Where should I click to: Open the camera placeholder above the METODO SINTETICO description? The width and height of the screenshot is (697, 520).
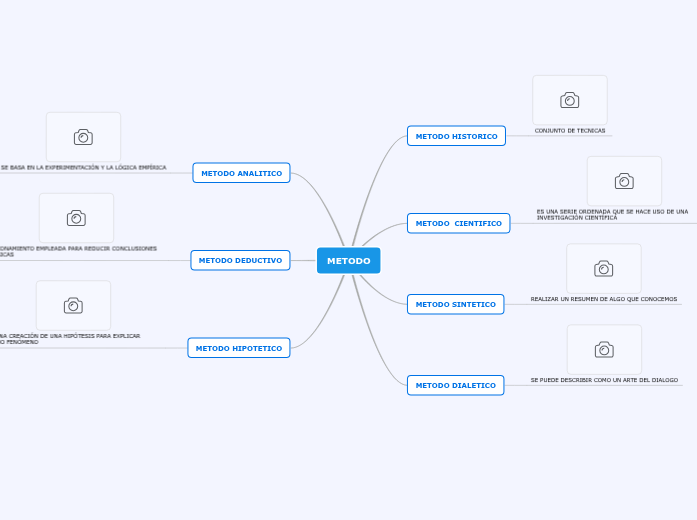[x=603, y=268]
